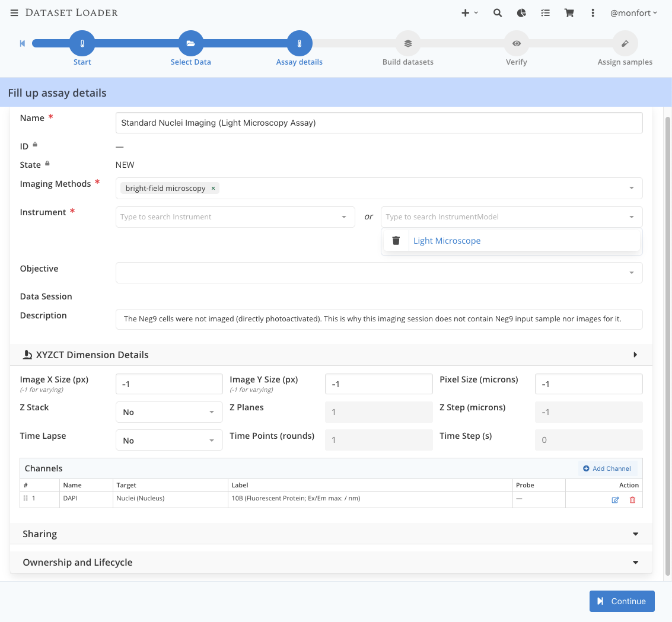This screenshot has height=622, width=672.
Task: Click the Image Y Size field
Action: pos(379,384)
